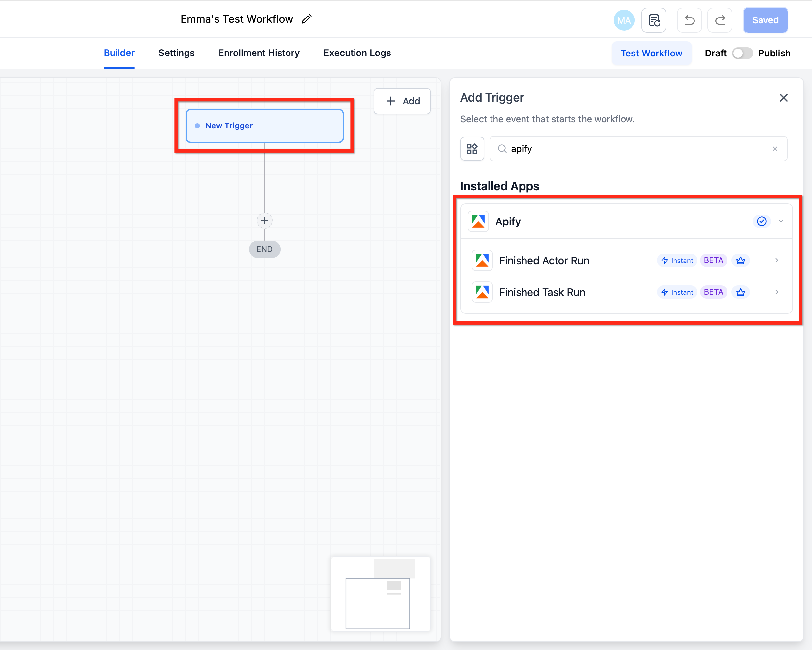Toggle the Draft/Publish switch

pyautogui.click(x=742, y=53)
